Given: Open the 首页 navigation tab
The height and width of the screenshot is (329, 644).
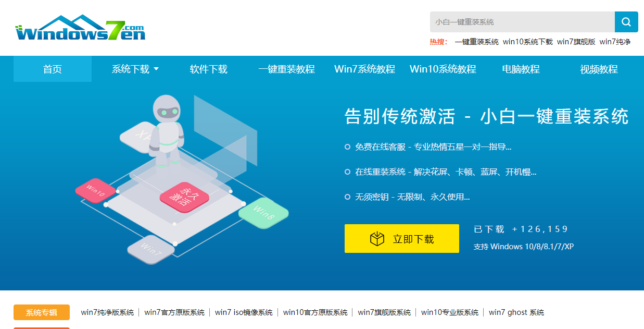Looking at the screenshot, I should [53, 69].
